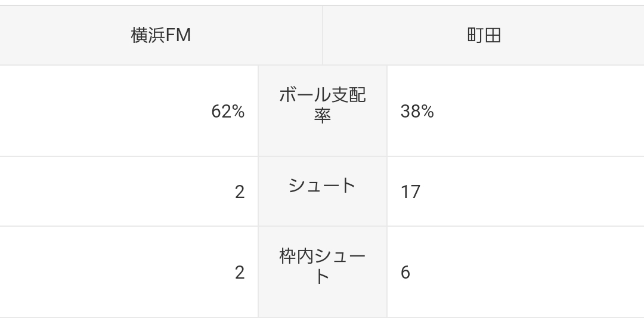Click the percent sign in 62%
This screenshot has width=644, height=318.
tap(237, 112)
